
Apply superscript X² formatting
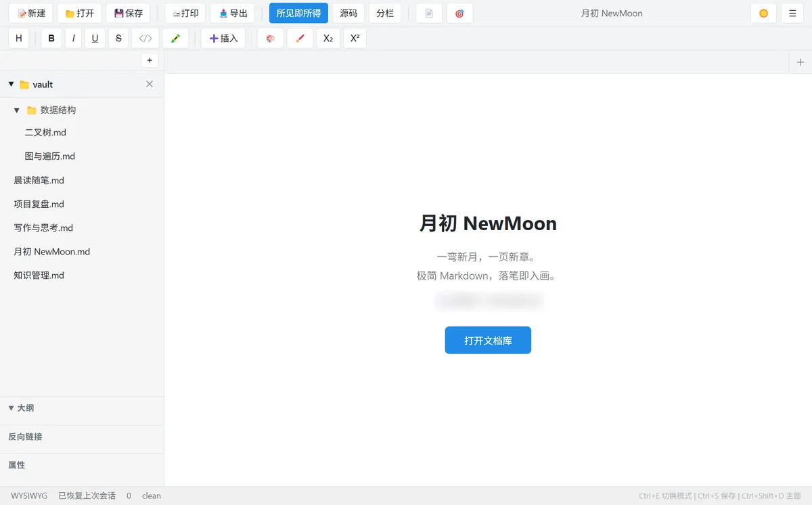click(355, 38)
